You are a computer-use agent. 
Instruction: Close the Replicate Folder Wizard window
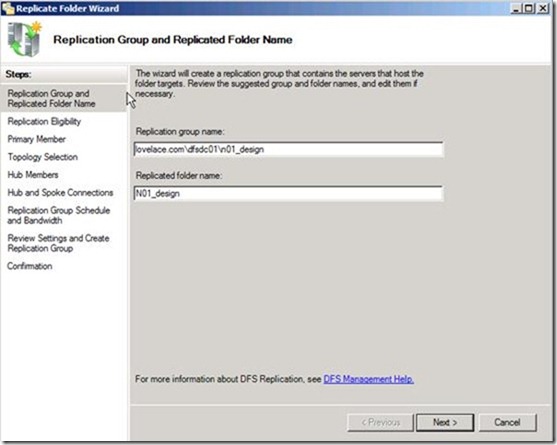coord(542,8)
